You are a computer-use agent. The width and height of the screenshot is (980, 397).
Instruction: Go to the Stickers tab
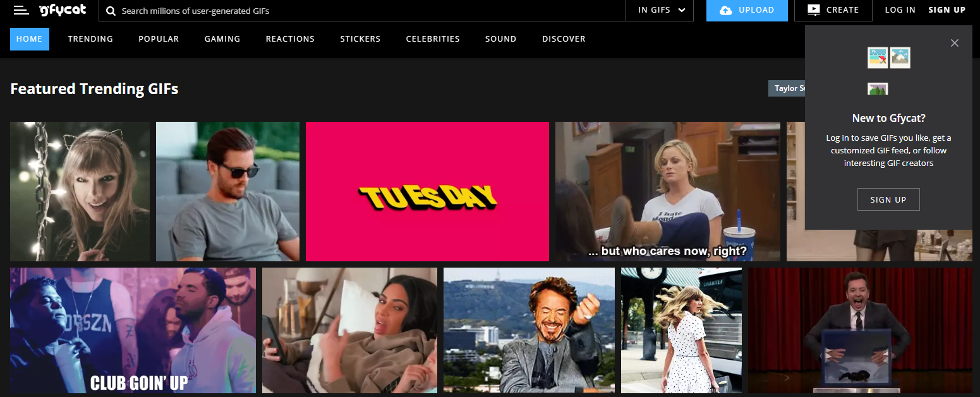coord(360,39)
